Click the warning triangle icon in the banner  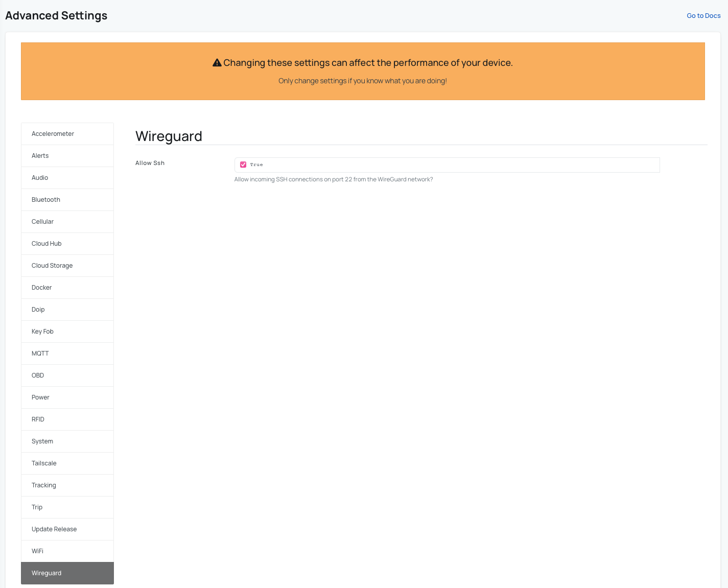(x=217, y=62)
